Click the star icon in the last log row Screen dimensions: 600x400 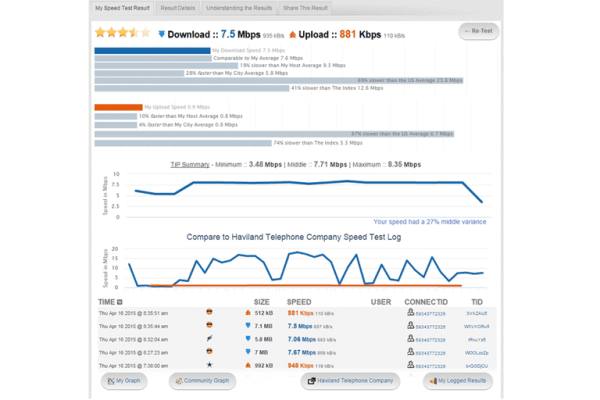coord(210,365)
